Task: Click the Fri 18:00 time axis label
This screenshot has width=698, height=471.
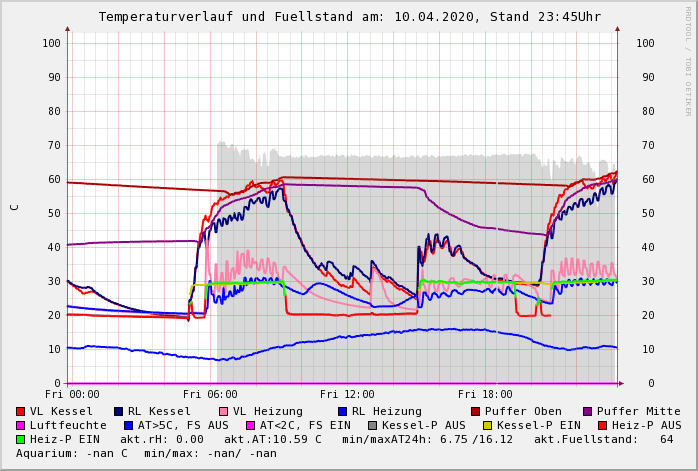Action: 485,394
